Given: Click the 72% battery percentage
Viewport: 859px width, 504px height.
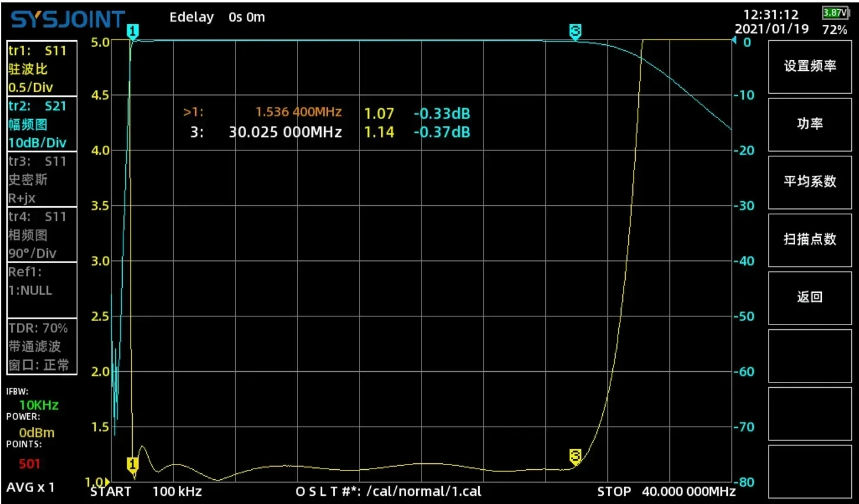Looking at the screenshot, I should (835, 30).
